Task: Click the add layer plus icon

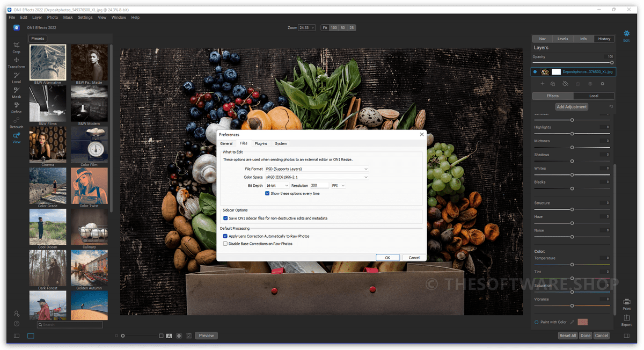Action: click(543, 84)
